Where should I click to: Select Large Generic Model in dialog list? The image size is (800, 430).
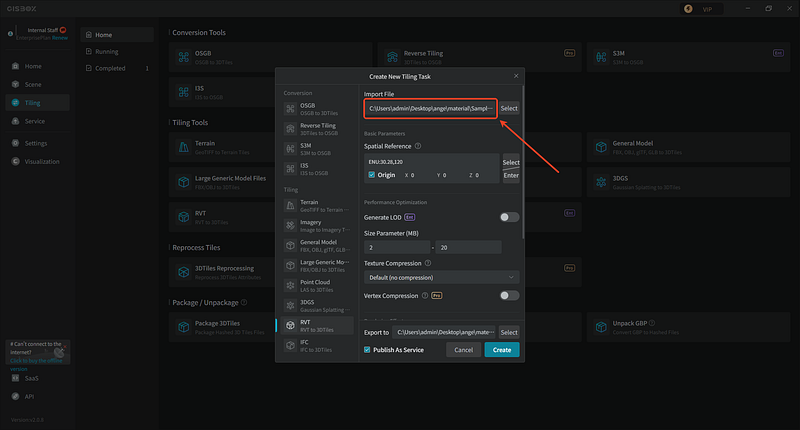(317, 265)
